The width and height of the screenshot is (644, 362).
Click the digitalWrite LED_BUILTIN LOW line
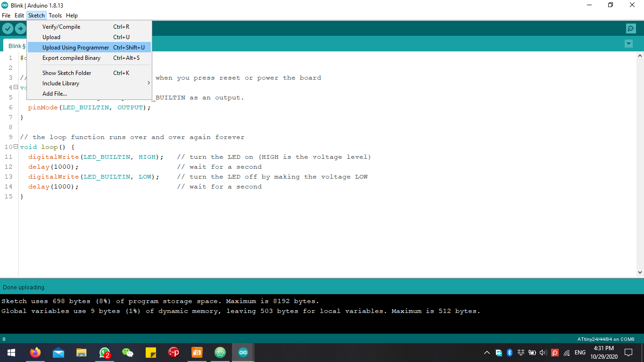pos(94,177)
